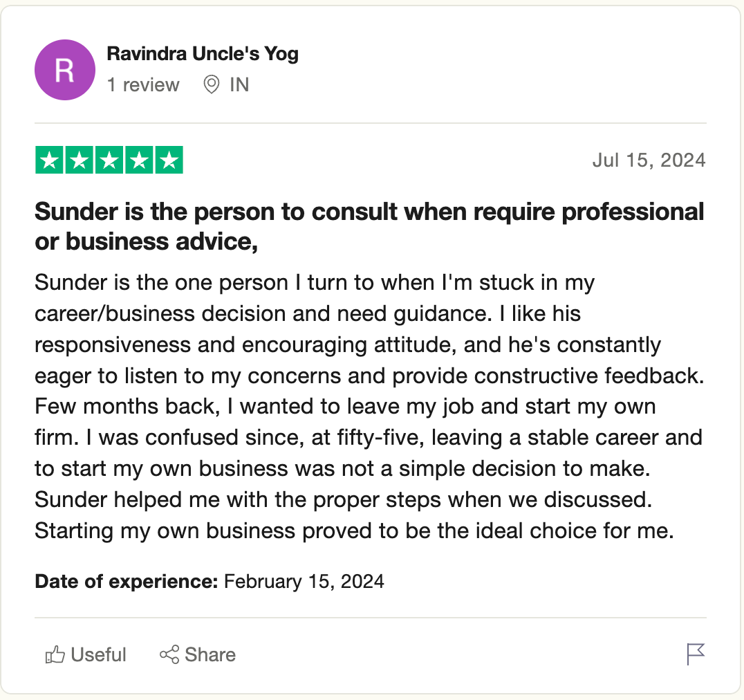This screenshot has width=744, height=700.
Task: Report the review using the flag icon
Action: click(x=696, y=654)
